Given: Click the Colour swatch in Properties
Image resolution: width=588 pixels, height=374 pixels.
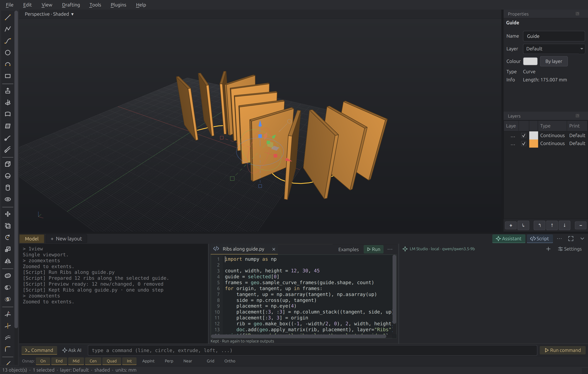Looking at the screenshot, I should (x=530, y=61).
